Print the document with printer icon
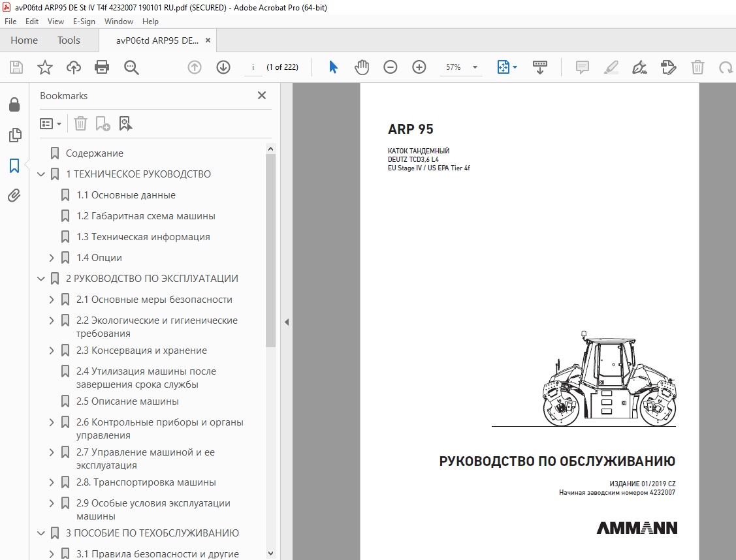736x560 pixels. [x=102, y=67]
